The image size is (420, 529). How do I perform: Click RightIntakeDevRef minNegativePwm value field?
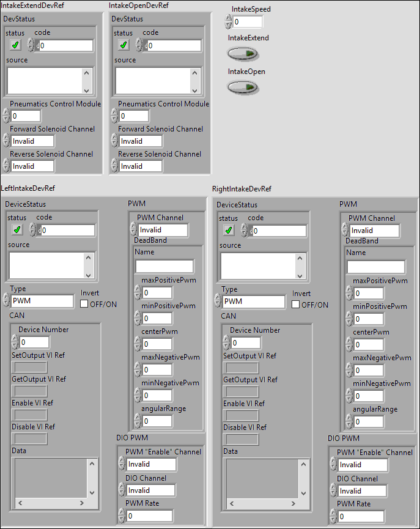[369, 396]
